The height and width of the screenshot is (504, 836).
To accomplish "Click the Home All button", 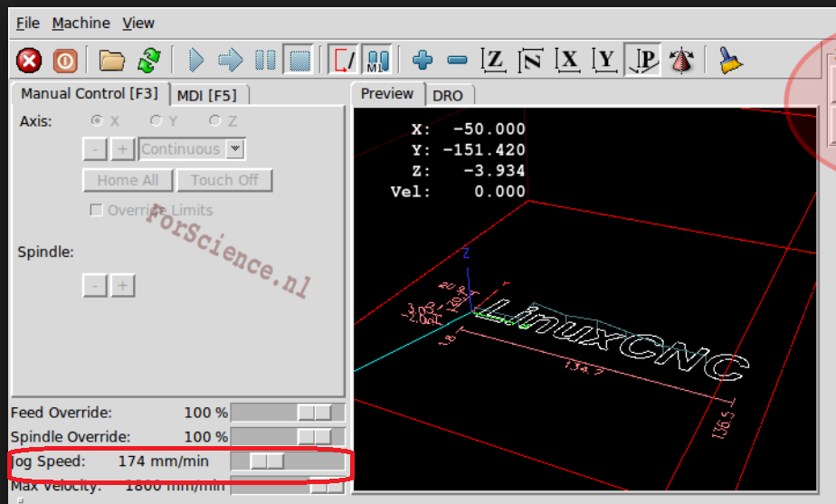I will (128, 180).
